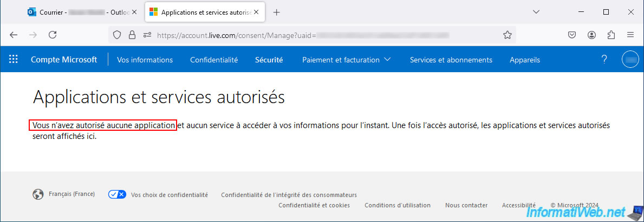Click the help question mark icon

pyautogui.click(x=604, y=59)
